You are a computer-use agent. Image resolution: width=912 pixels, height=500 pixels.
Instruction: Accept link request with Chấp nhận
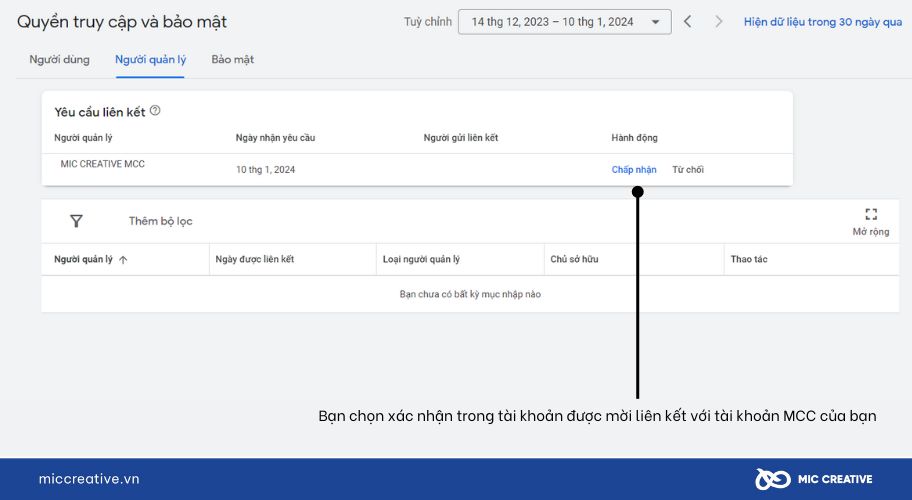pyautogui.click(x=634, y=170)
